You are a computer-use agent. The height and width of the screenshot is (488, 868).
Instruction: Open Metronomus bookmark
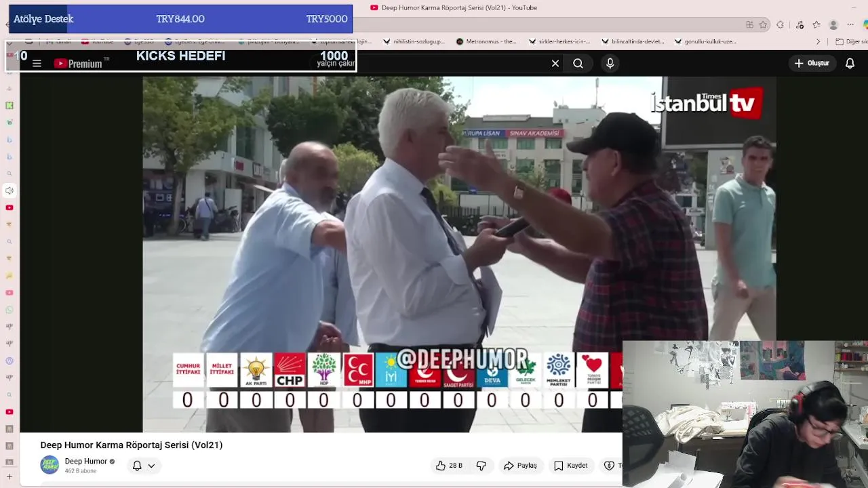pyautogui.click(x=486, y=41)
